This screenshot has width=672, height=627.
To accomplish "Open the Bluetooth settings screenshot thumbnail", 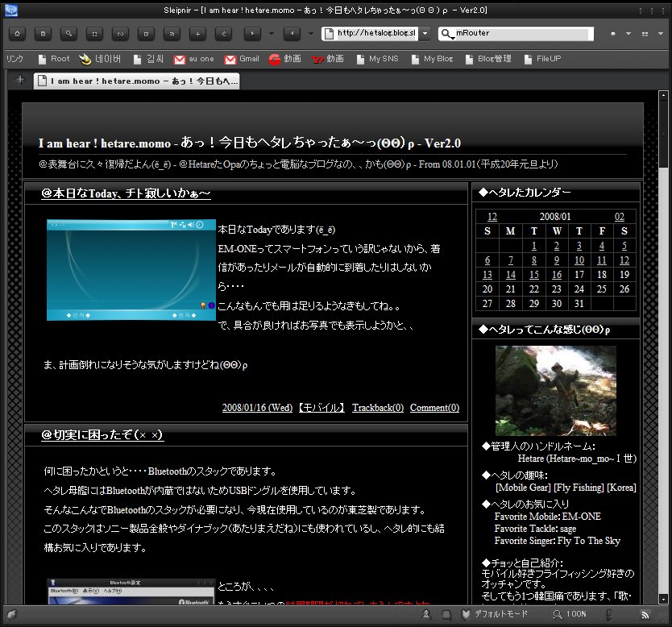I will tap(131, 592).
